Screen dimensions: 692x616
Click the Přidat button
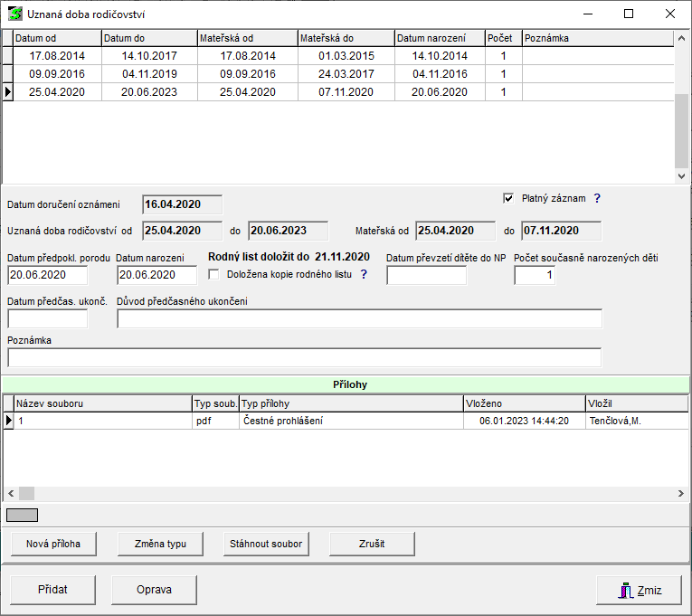tap(52, 590)
